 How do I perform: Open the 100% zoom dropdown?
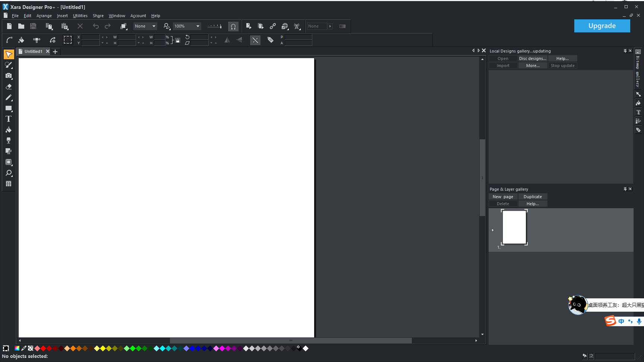pyautogui.click(x=198, y=26)
